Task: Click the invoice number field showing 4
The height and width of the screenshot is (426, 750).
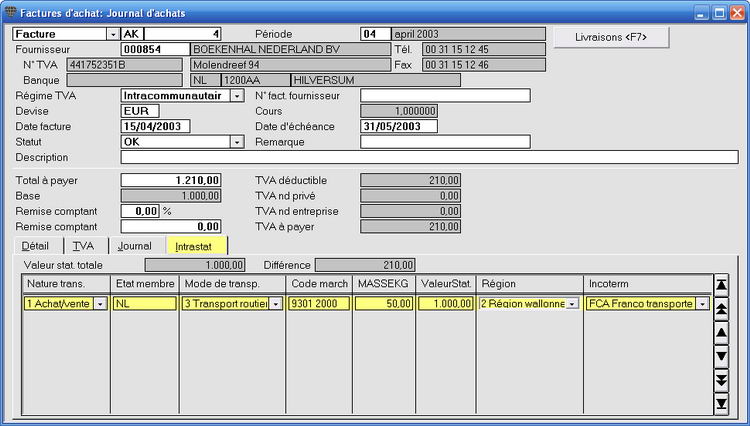Action: click(x=182, y=34)
